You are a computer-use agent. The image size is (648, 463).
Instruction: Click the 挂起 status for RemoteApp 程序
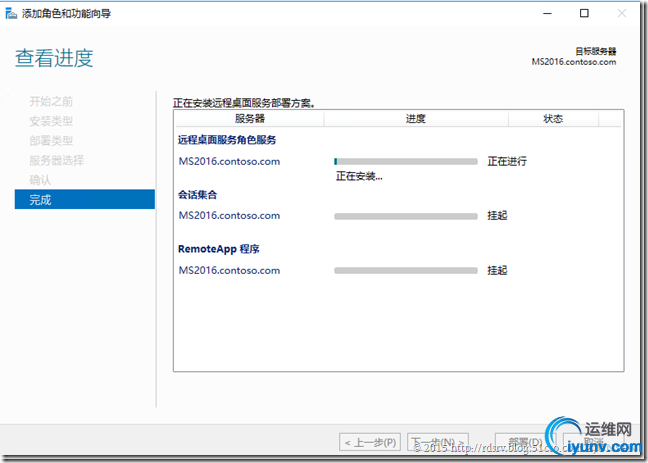497,270
